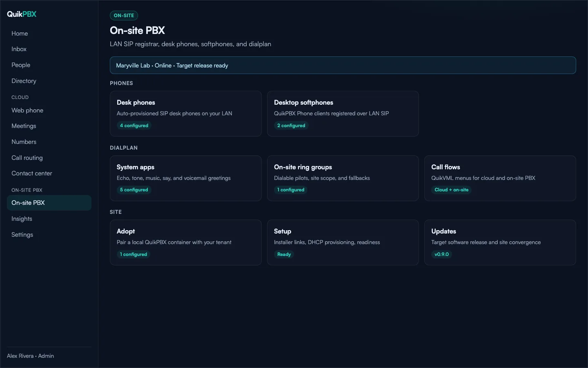The height and width of the screenshot is (368, 588).
Task: Open On-site ring groups card
Action: coord(343,178)
